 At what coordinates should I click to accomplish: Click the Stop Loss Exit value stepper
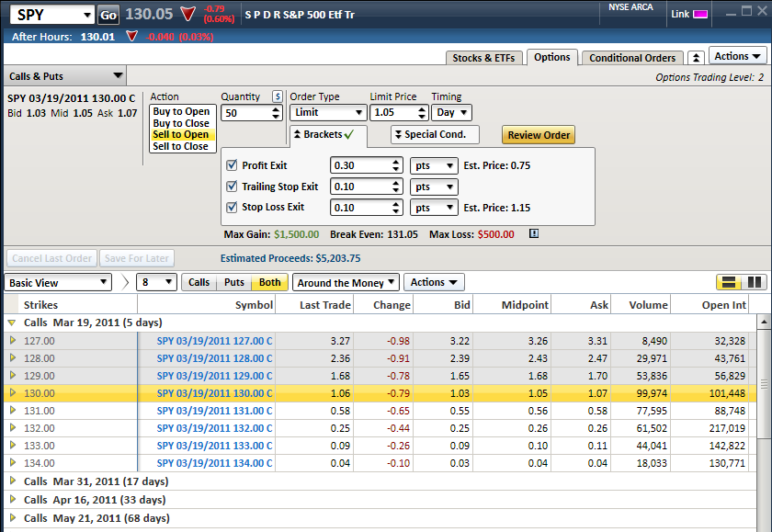396,208
